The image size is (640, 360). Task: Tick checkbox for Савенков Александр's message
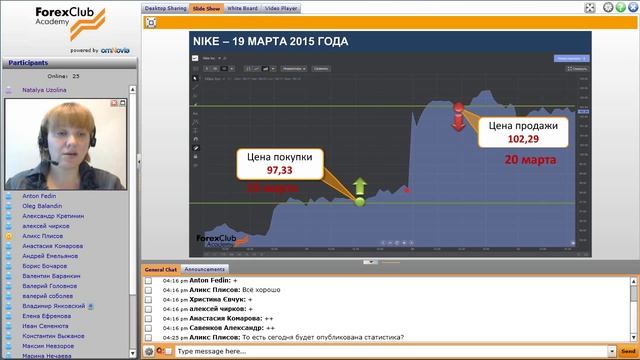[x=149, y=328]
